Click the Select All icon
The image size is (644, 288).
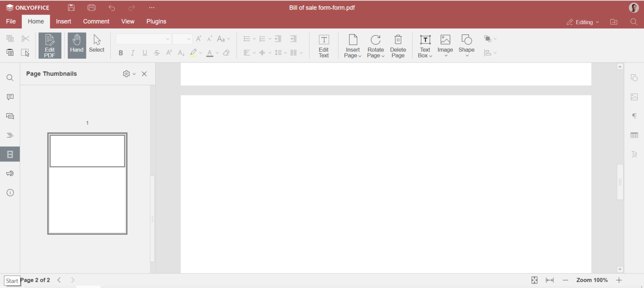[x=25, y=52]
